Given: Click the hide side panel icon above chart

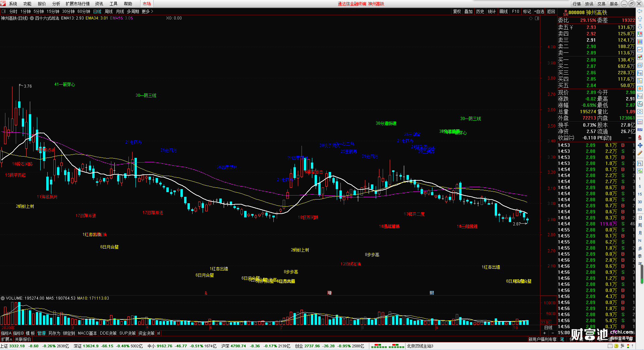Looking at the screenshot, I should (x=537, y=18).
